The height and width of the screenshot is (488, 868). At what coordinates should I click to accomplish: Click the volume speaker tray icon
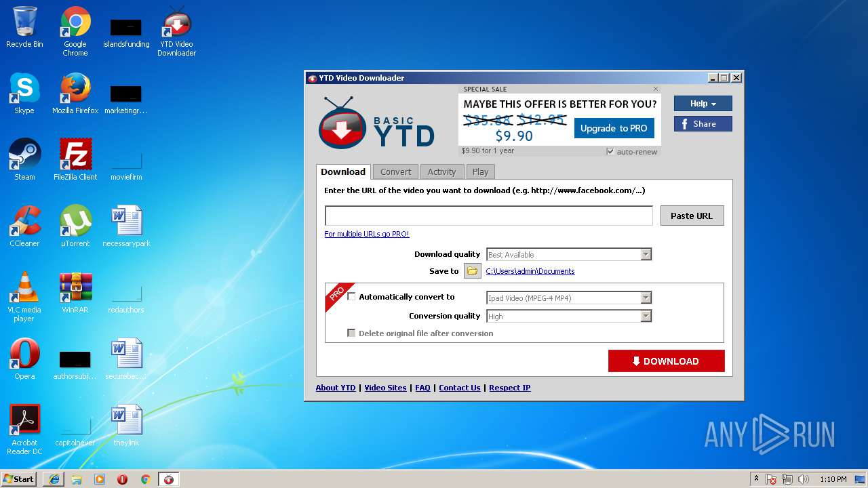click(x=804, y=479)
